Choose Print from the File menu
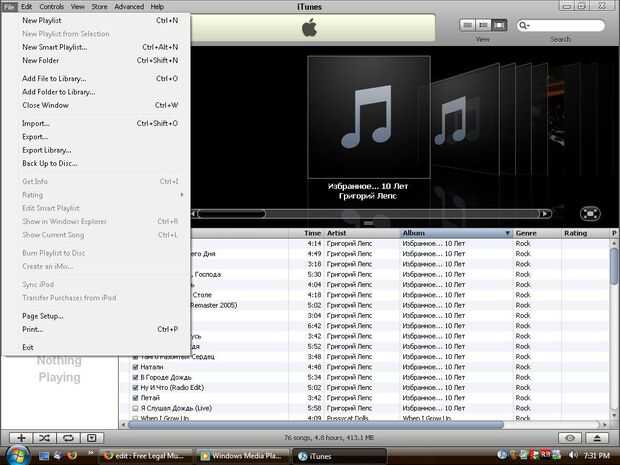Viewport: 620px width, 465px height. (97, 329)
